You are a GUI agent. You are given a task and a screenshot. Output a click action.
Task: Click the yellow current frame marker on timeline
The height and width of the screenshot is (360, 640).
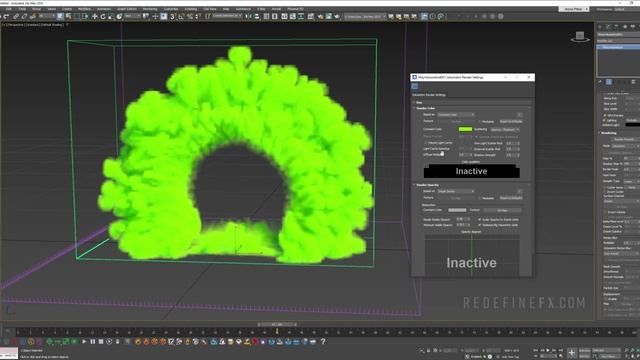[x=277, y=332]
